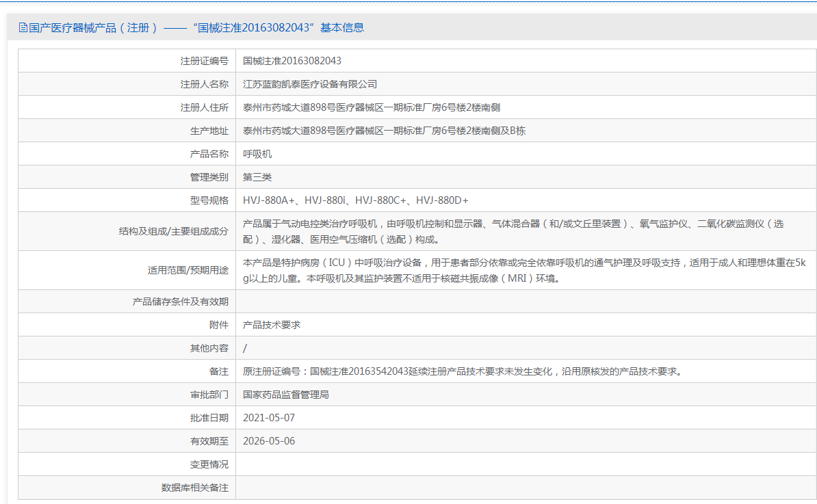This screenshot has width=817, height=504.
Task: Select the date 2026-05-06
Action: (269, 442)
